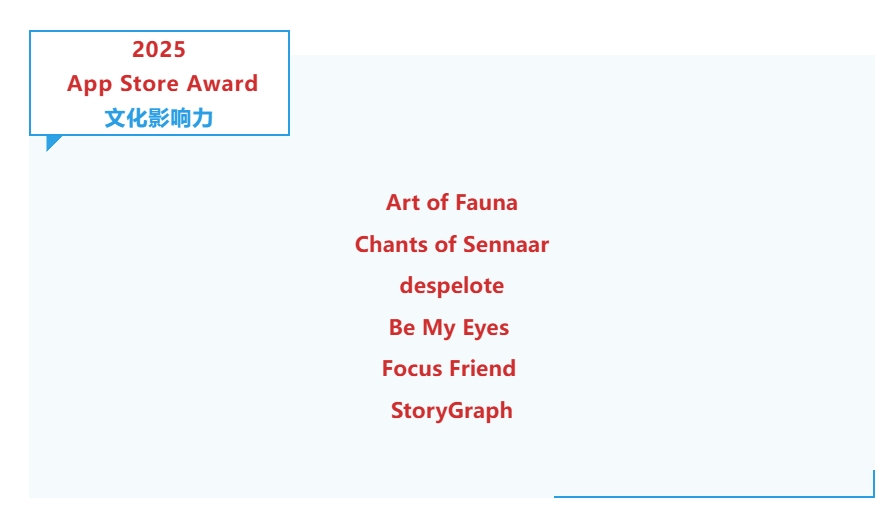Open the Be My Eyes entry
This screenshot has width=895, height=512.
pos(449,328)
